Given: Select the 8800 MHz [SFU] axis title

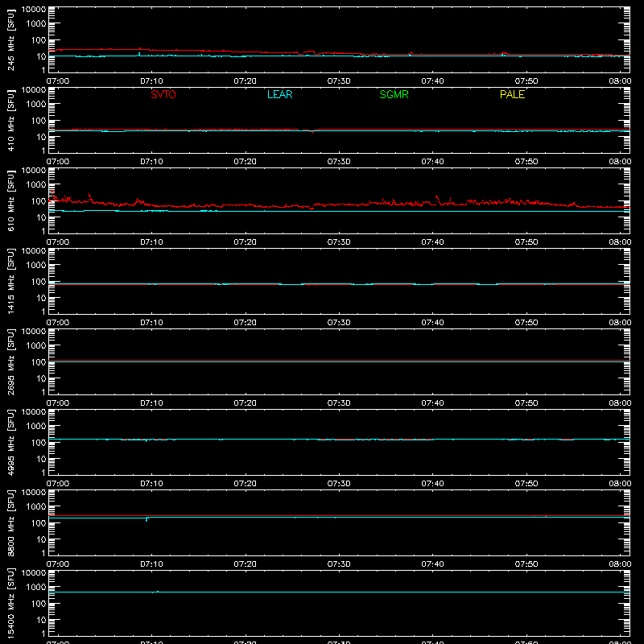Looking at the screenshot, I should [x=10, y=522].
